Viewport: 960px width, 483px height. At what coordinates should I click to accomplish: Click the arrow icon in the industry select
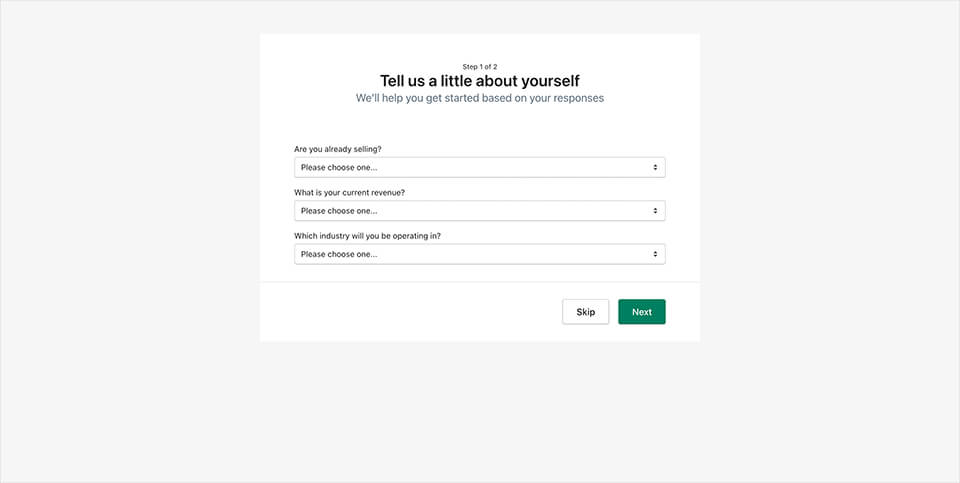coord(655,254)
